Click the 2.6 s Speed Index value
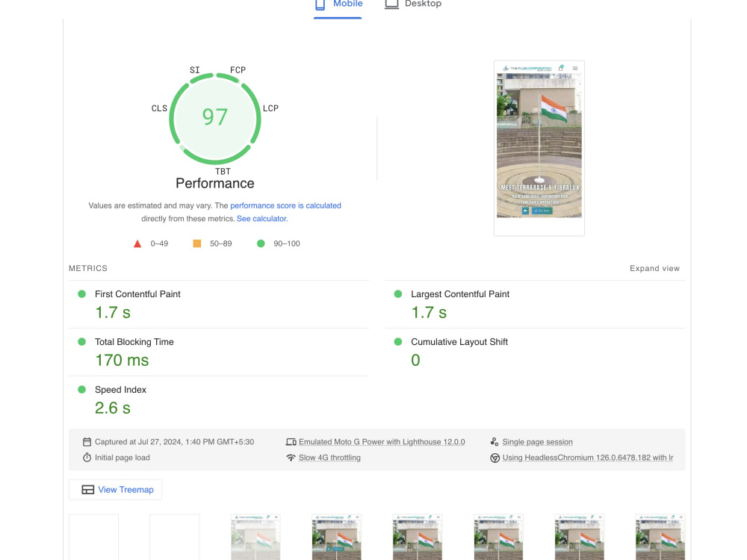747x560 pixels. [113, 408]
